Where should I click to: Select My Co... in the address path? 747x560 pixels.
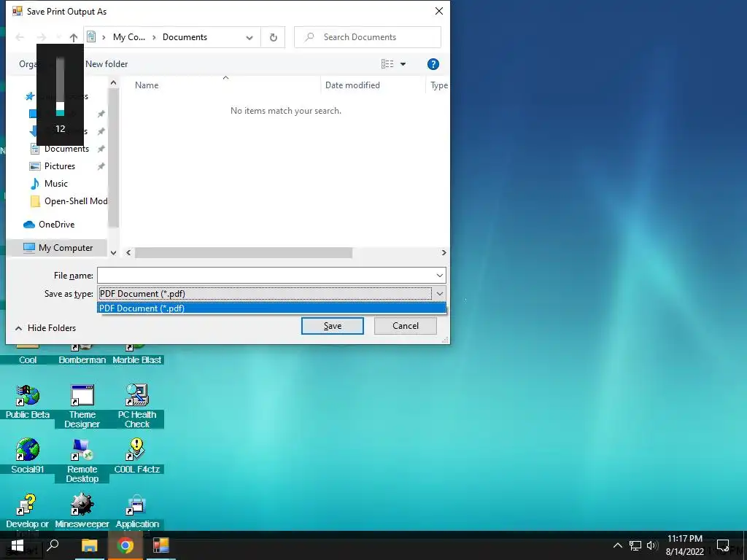129,37
